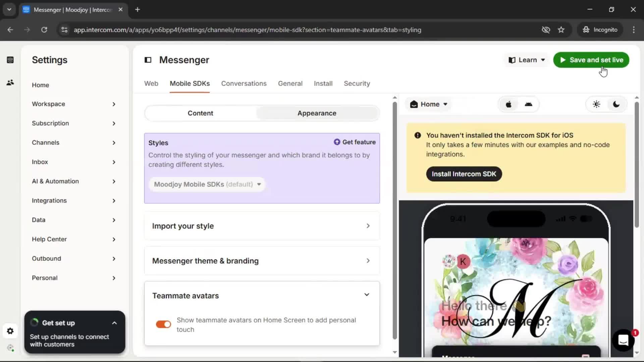Expand Help Center settings menu
The image size is (644, 362).
pos(74,239)
